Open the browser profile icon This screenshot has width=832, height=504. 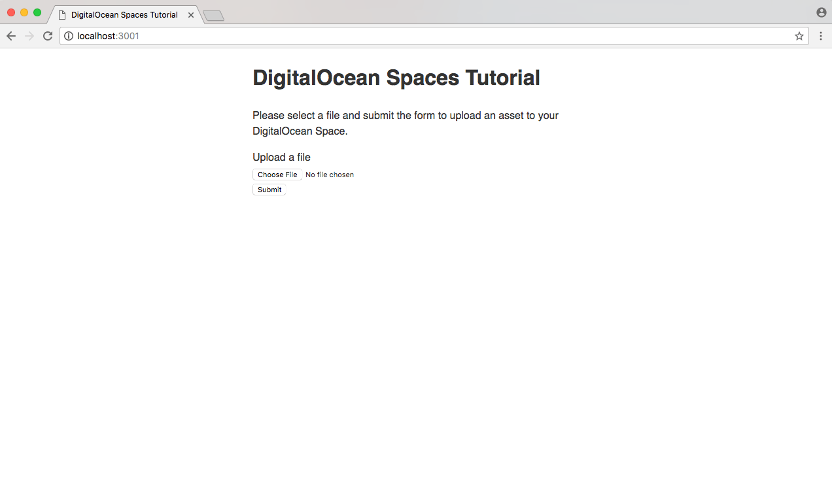821,12
